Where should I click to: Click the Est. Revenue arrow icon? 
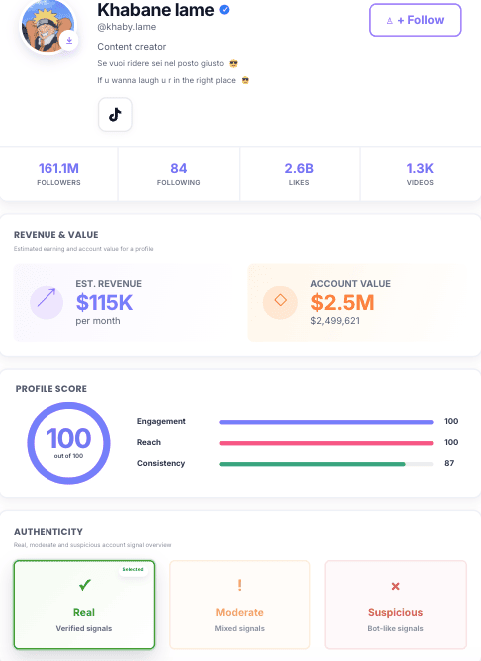point(46,302)
